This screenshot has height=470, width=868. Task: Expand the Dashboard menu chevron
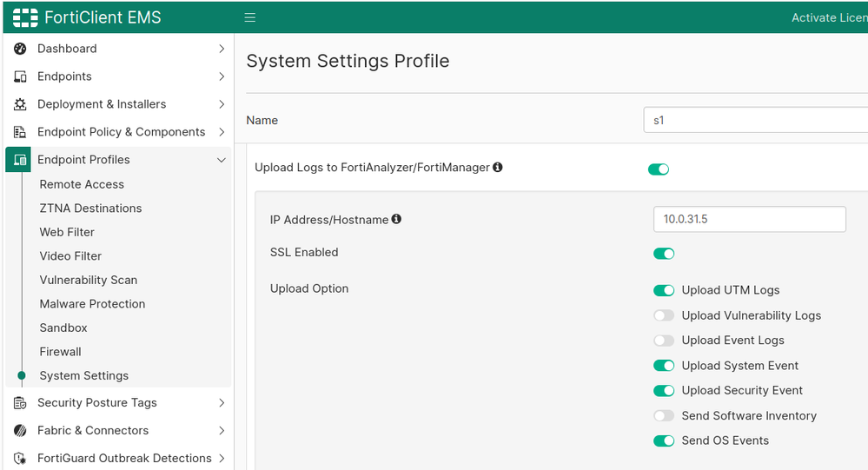click(x=222, y=49)
